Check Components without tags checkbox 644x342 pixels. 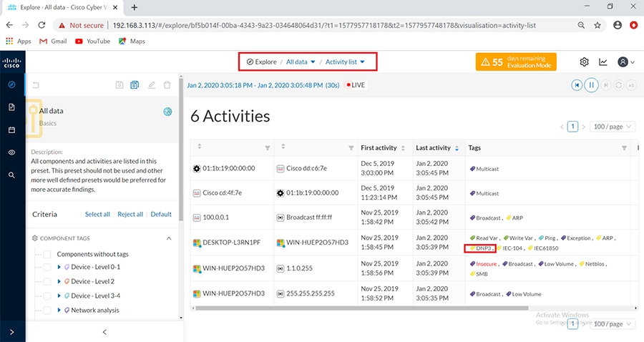(x=47, y=254)
